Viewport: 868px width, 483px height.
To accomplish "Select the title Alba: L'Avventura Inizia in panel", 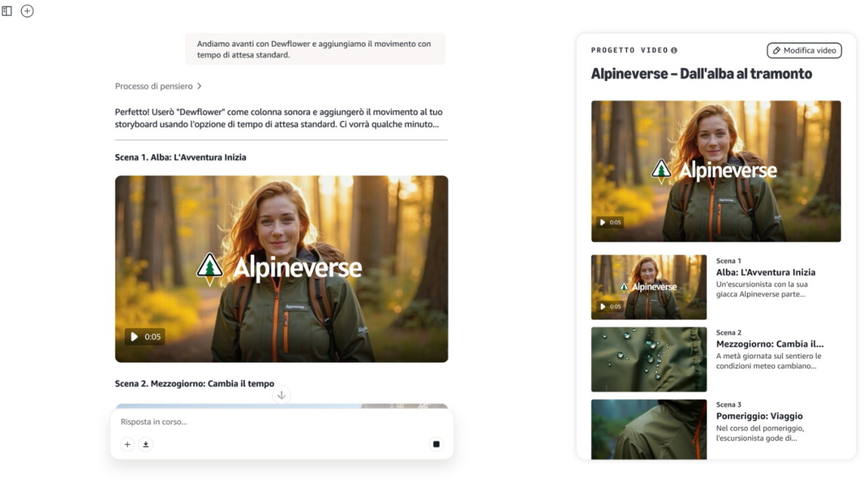I will tap(765, 272).
